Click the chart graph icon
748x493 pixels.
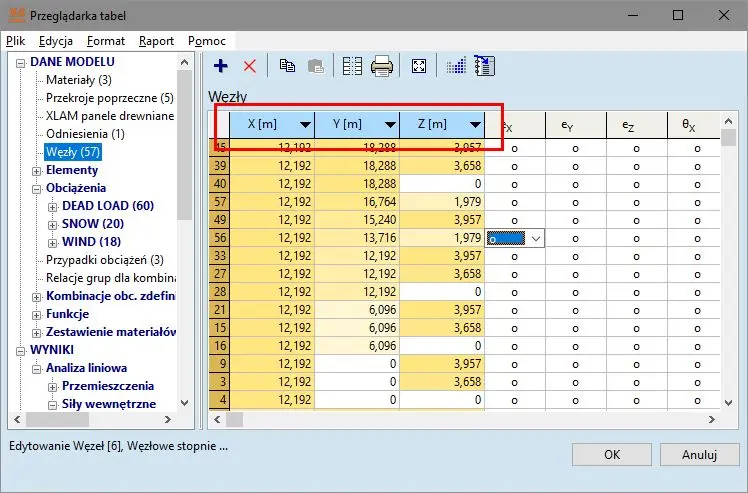pos(456,66)
